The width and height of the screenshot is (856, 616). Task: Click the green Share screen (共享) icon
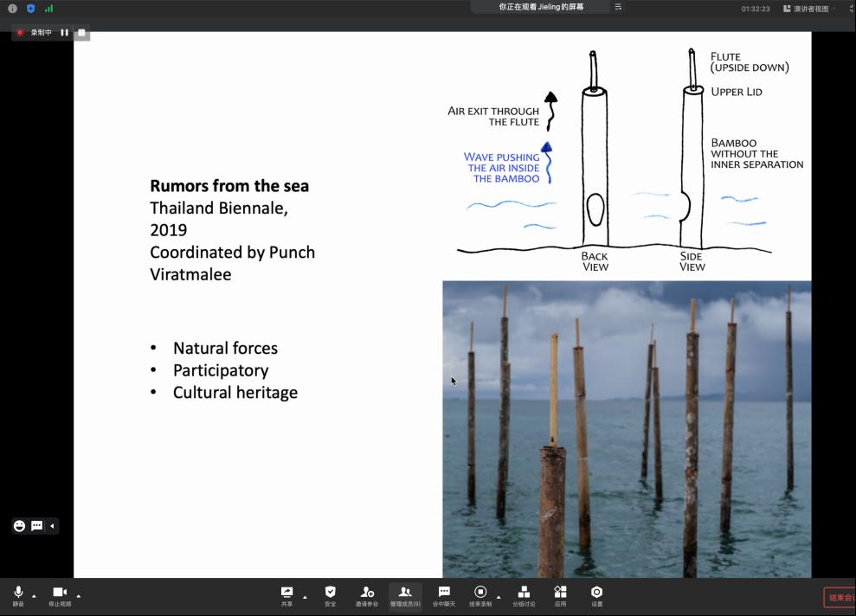tap(286, 594)
